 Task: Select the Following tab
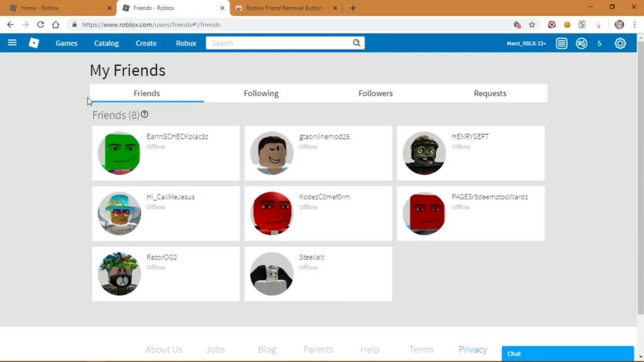pos(261,93)
